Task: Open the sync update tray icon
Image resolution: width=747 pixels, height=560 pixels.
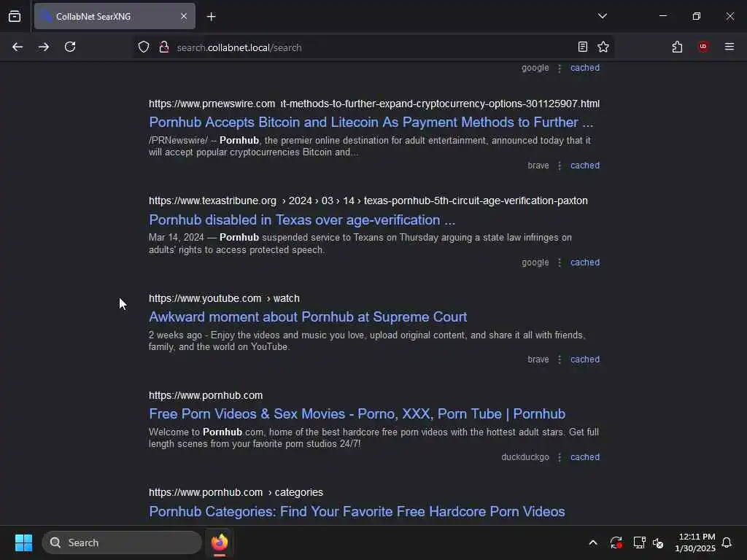Action: [x=616, y=542]
